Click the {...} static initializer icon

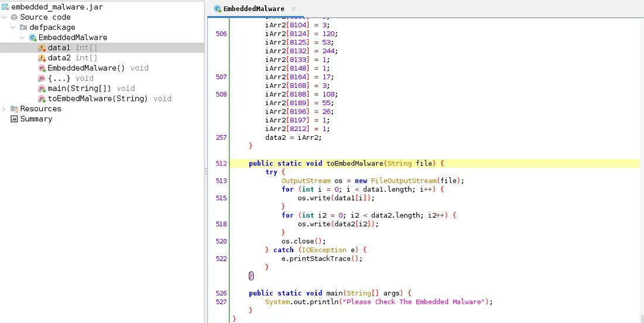point(42,78)
